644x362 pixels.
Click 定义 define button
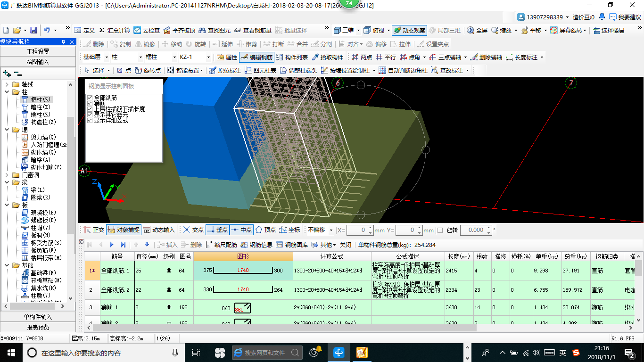click(84, 30)
